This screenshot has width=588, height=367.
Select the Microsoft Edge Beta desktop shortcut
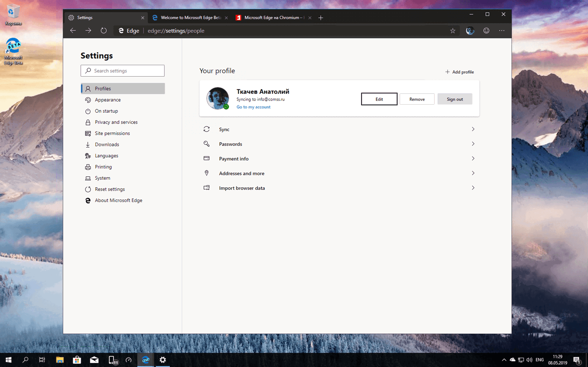(13, 51)
